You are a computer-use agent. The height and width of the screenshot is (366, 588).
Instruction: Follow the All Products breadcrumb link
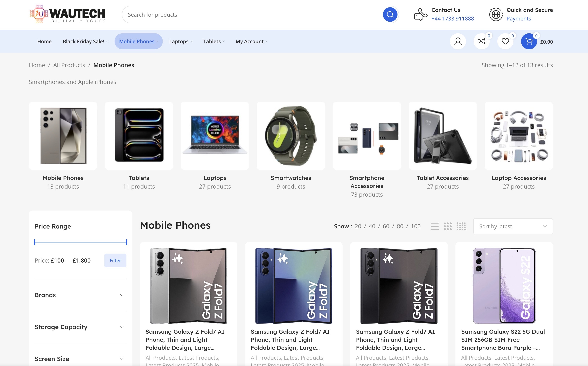click(x=69, y=65)
